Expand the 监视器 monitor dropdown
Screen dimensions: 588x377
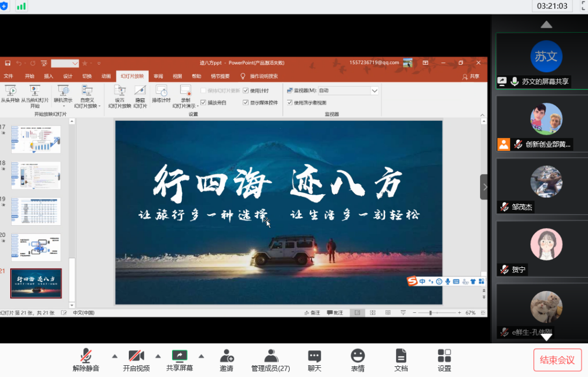(x=374, y=91)
